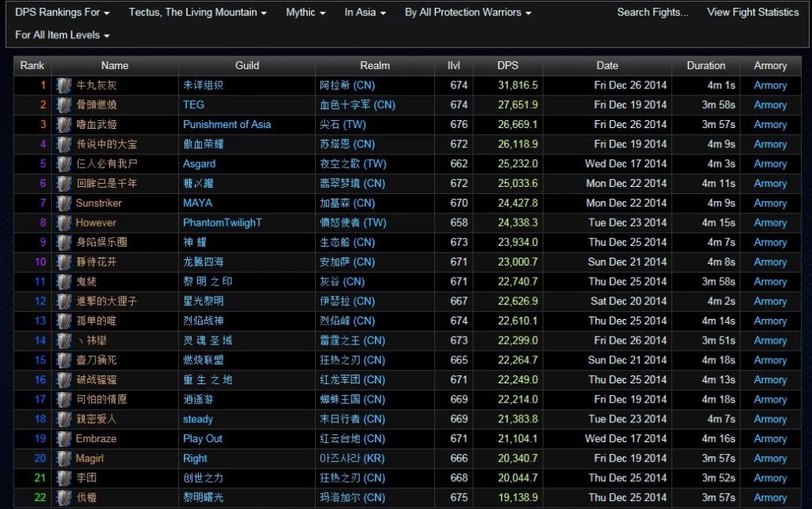Open the By All Protection Warriors dropdown
The height and width of the screenshot is (509, 812).
468,13
